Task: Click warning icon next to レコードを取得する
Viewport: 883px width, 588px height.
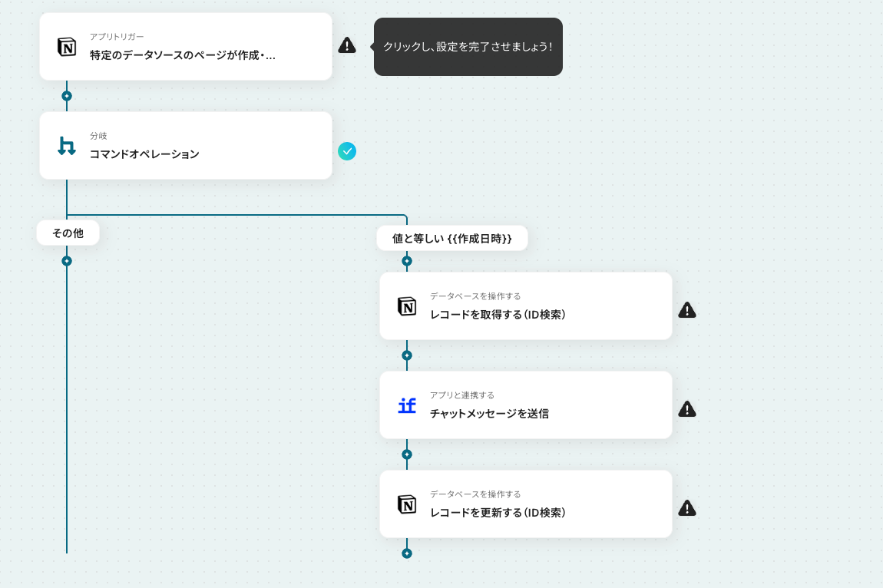Action: pos(687,310)
